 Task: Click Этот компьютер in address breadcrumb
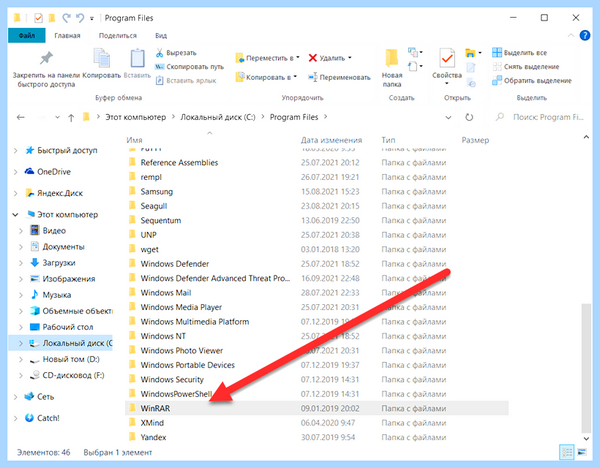click(136, 117)
